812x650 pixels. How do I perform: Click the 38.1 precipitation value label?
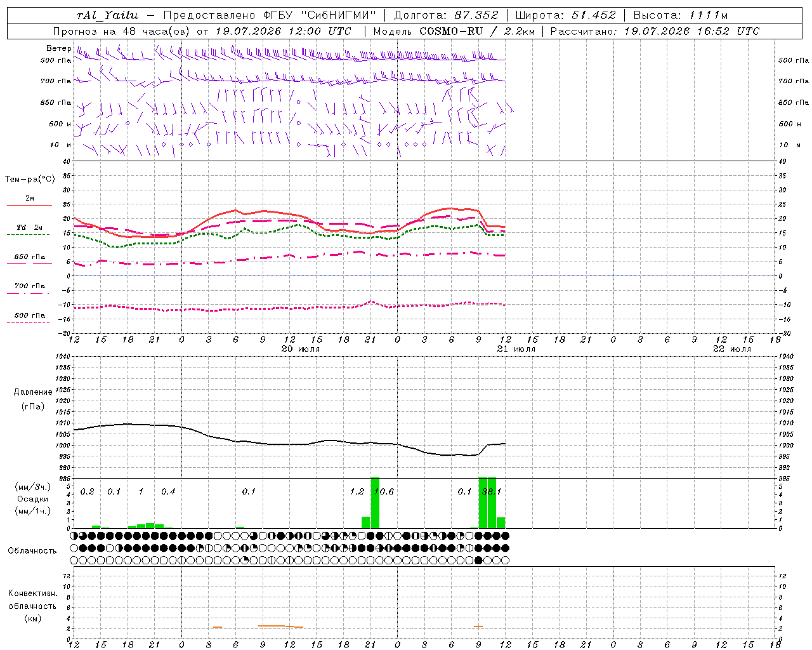pos(492,491)
